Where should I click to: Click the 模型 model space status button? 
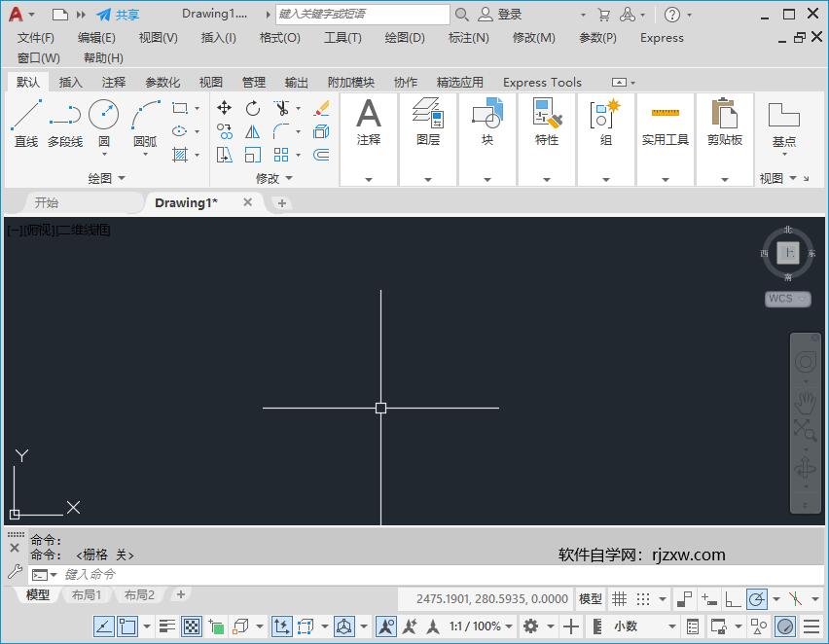(x=590, y=599)
